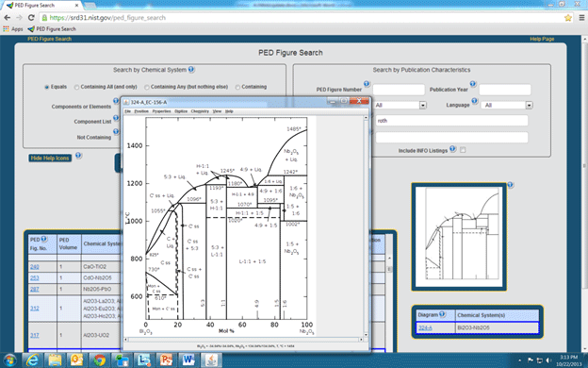Image resolution: width=588 pixels, height=368 pixels.
Task: Open Internet Explorer from the taskbar
Action: pyautogui.click(x=33, y=360)
